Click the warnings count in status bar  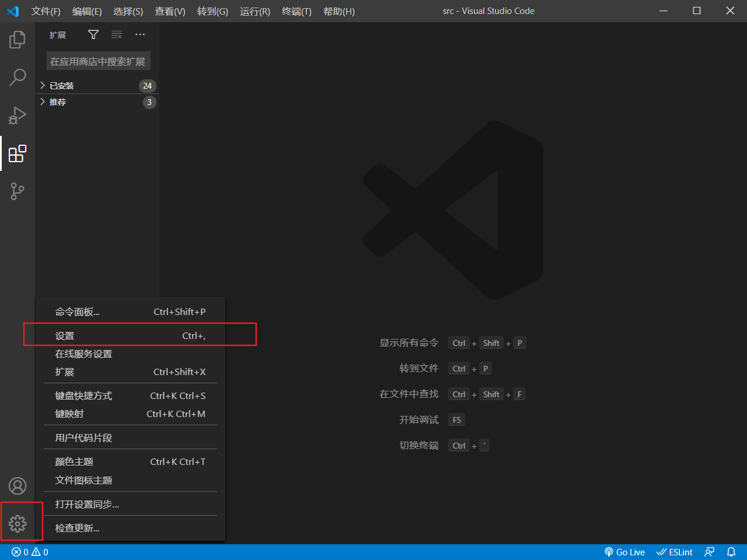pos(40,552)
